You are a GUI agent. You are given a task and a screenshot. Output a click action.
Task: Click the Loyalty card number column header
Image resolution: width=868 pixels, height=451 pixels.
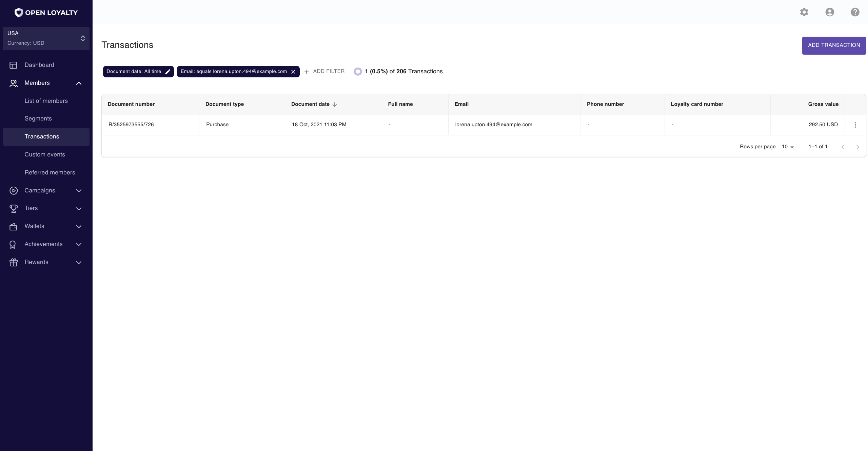[697, 104]
